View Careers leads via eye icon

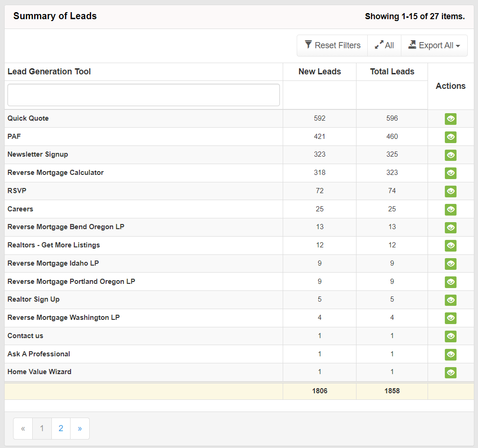pos(450,210)
